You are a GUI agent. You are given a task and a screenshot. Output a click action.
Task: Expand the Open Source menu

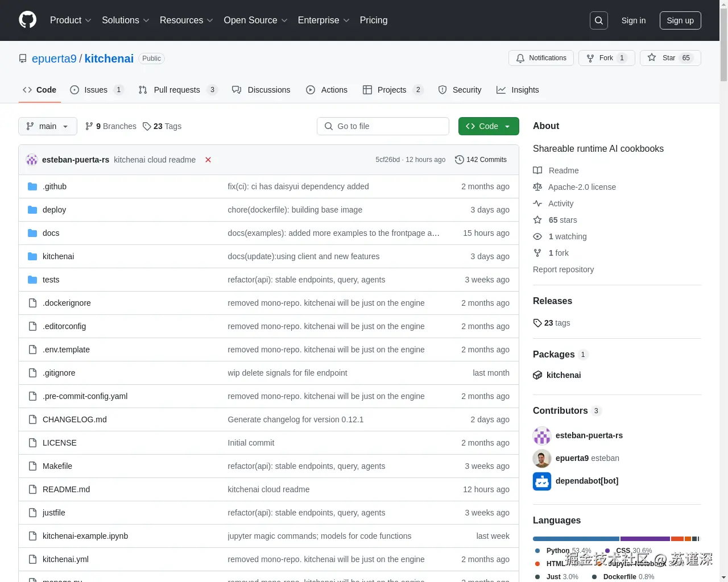click(256, 20)
